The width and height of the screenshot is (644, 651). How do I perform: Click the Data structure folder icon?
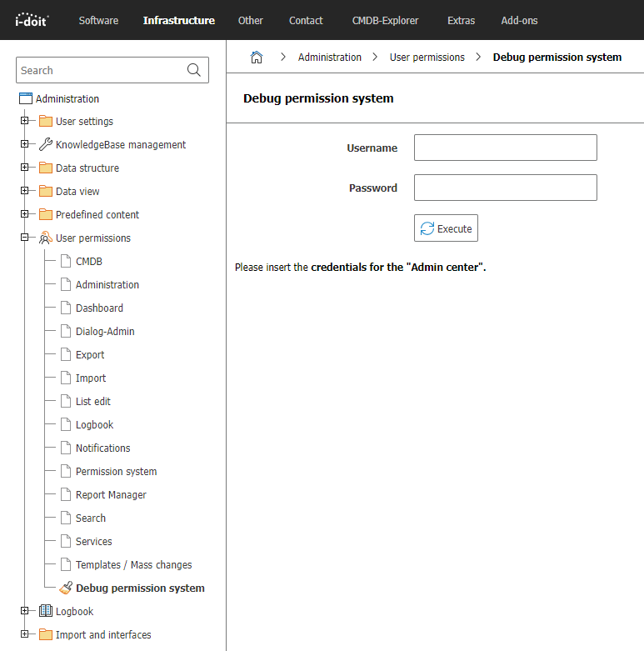(x=46, y=168)
